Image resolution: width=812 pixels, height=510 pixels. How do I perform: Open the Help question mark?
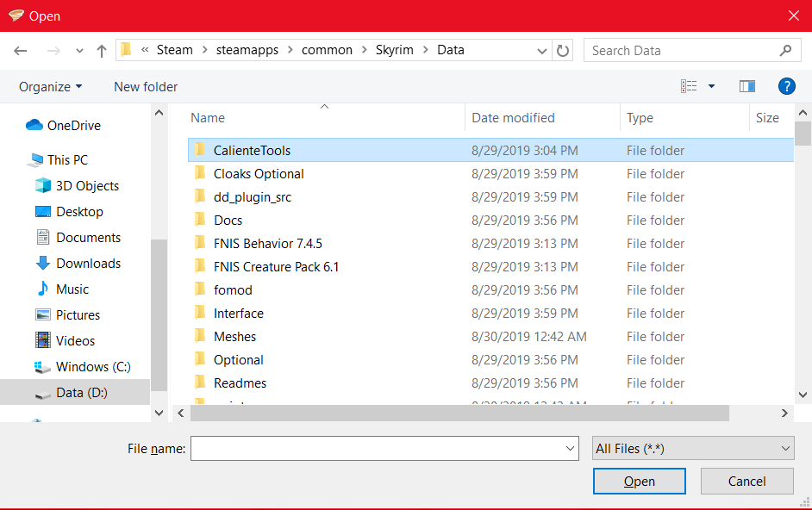tap(787, 86)
